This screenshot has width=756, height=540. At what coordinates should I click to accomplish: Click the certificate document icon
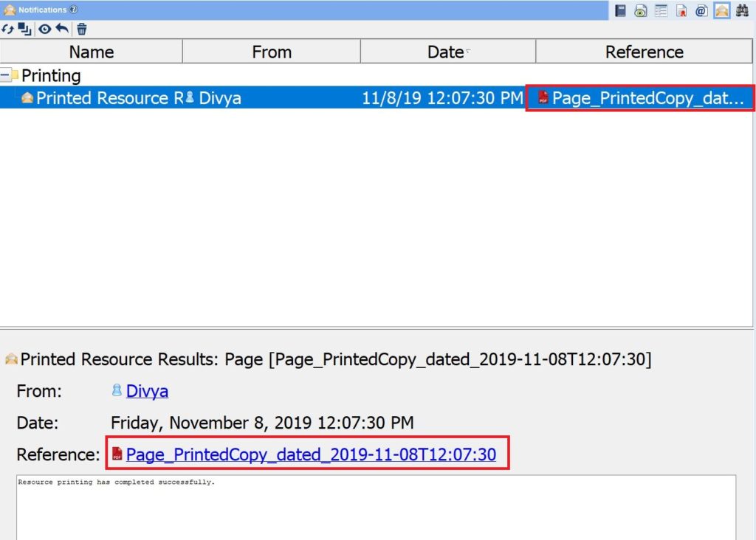(681, 10)
